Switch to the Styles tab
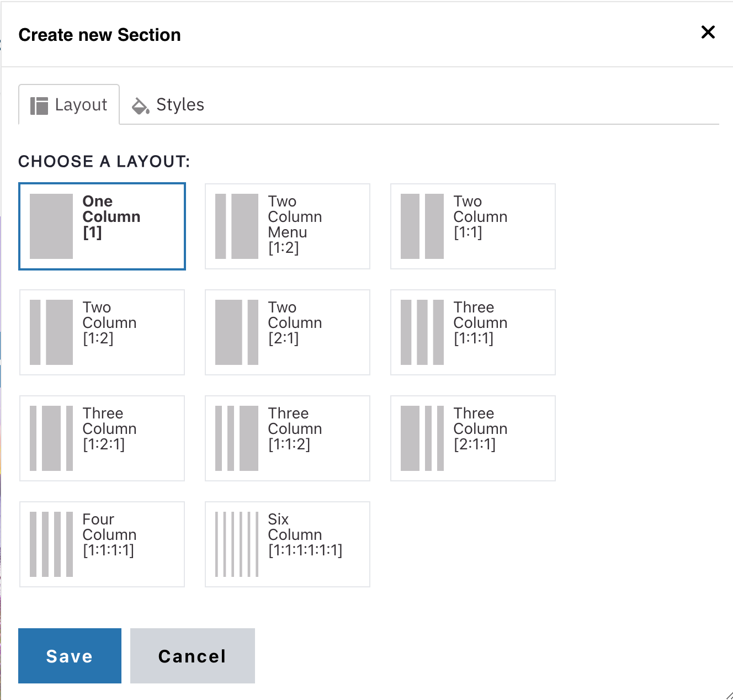733x700 pixels. tap(168, 105)
